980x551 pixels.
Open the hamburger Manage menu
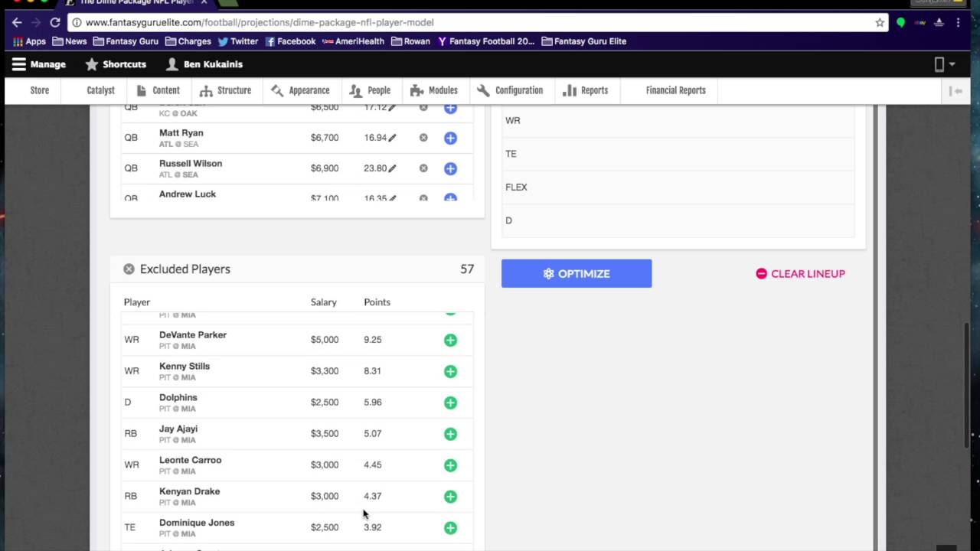(x=38, y=64)
